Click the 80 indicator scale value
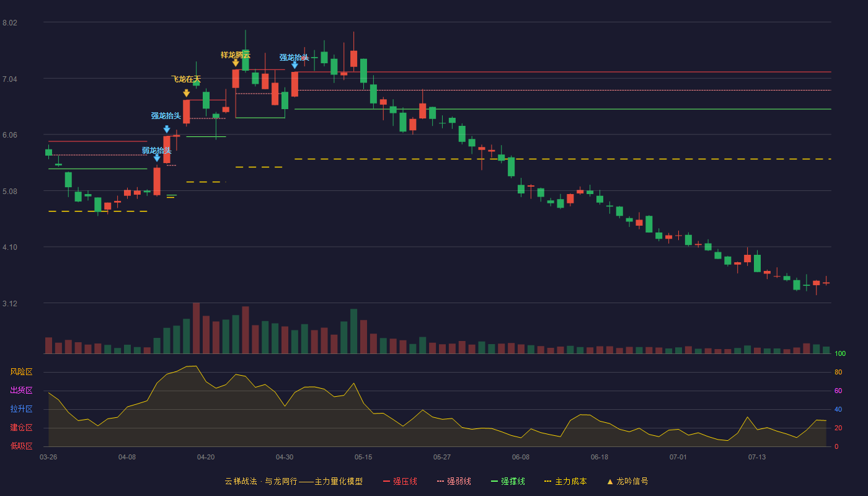Image resolution: width=868 pixels, height=496 pixels. pos(838,373)
